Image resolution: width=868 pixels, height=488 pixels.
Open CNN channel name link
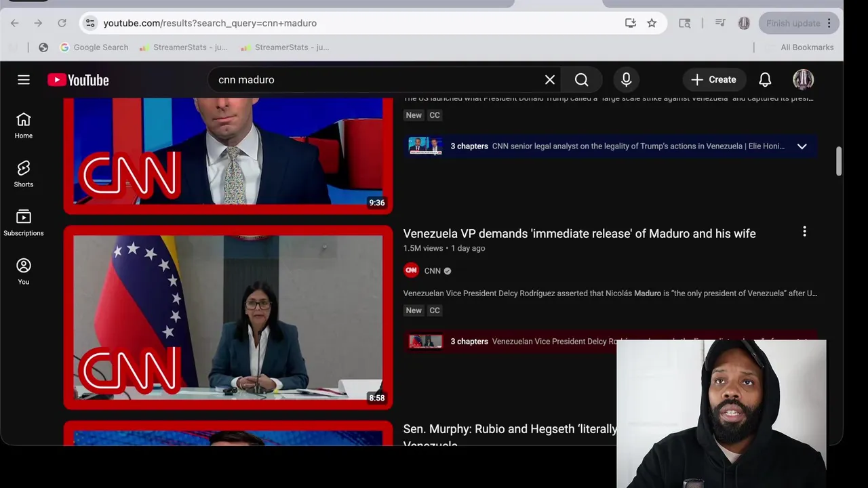[x=433, y=270]
